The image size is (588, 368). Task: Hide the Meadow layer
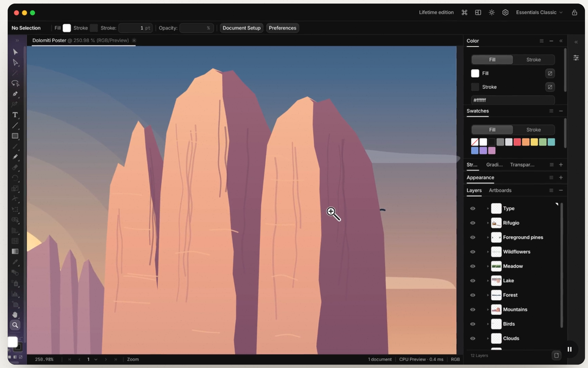473,266
